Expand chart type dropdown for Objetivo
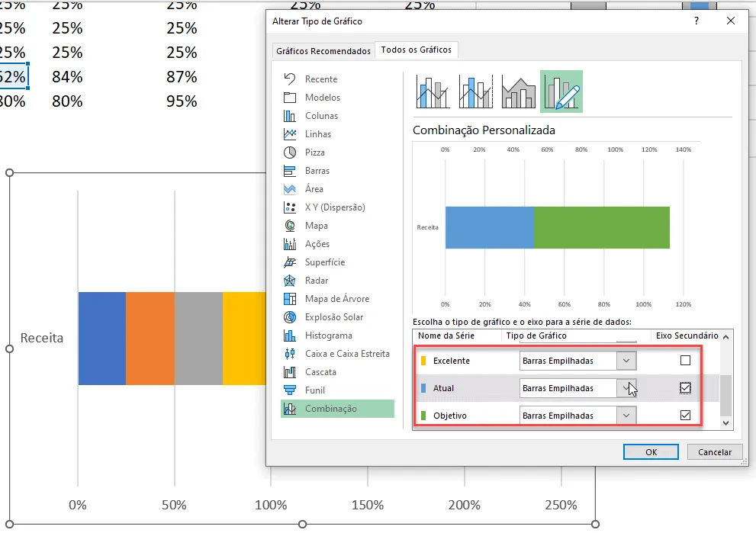Screen dimensions: 756x533 (626, 416)
